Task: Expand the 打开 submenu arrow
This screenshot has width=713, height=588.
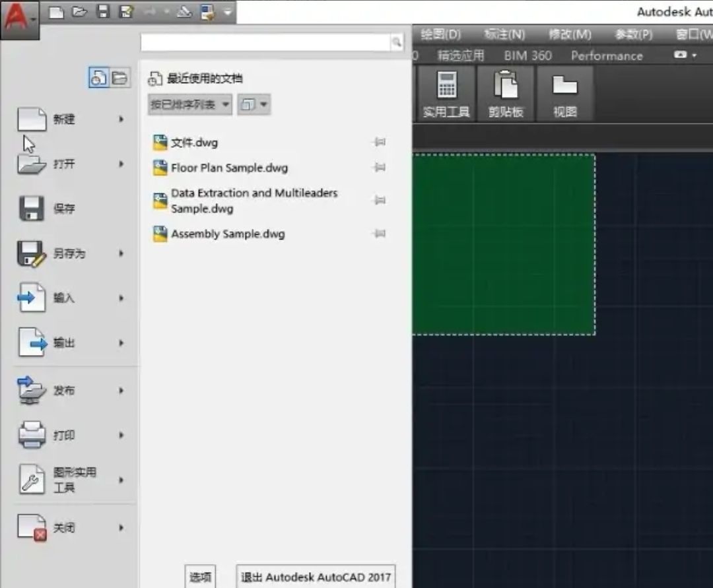Action: click(x=121, y=164)
